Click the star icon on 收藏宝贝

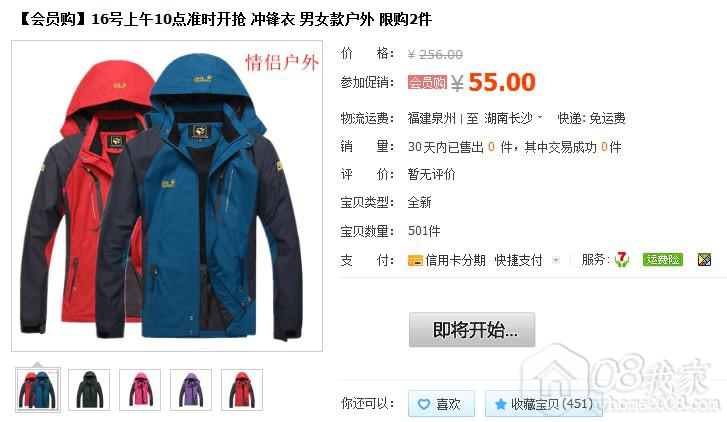click(500, 404)
